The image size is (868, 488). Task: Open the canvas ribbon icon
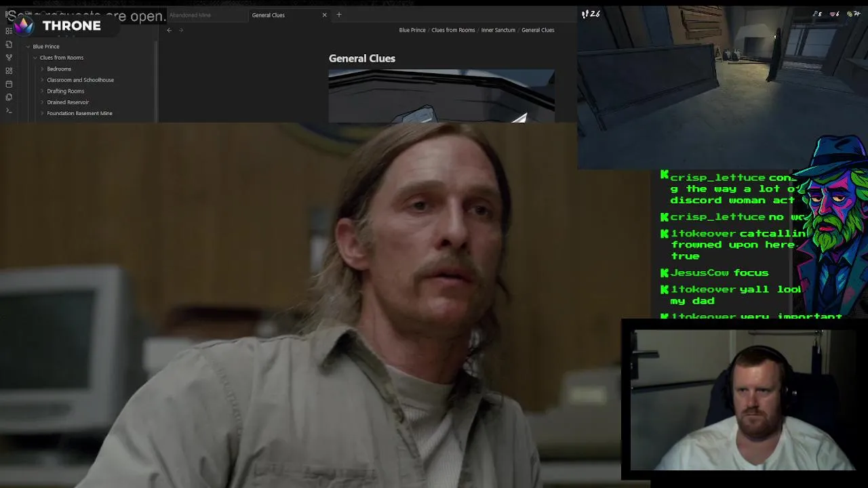(9, 70)
